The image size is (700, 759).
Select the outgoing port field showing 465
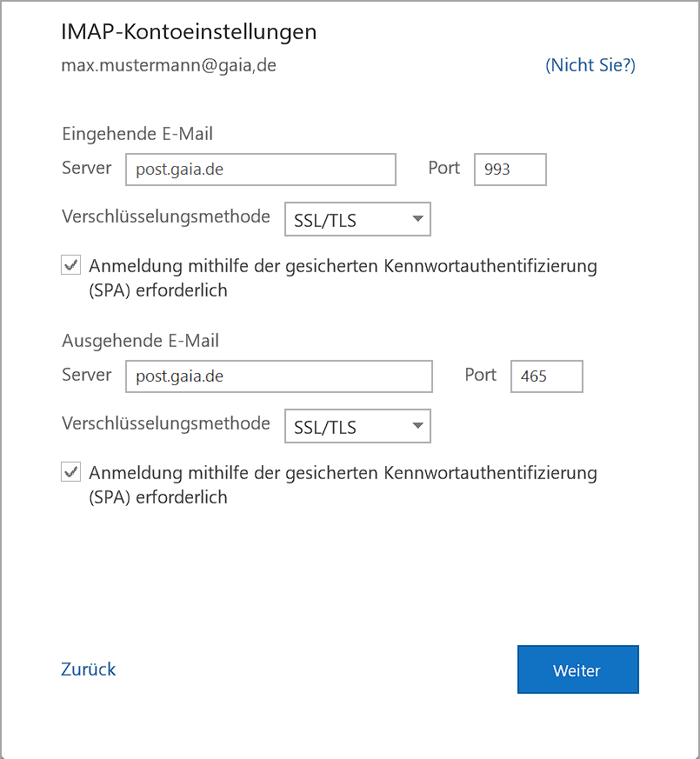(546, 376)
